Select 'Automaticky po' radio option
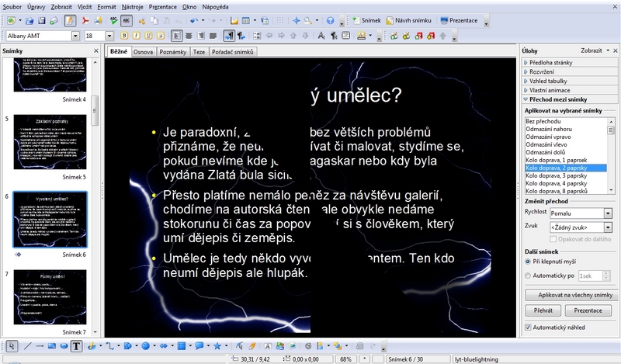This screenshot has width=621, height=364. coord(529,276)
